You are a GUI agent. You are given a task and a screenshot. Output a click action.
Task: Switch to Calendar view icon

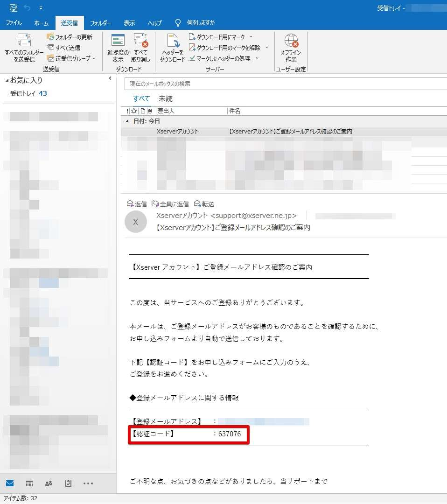[x=29, y=483]
